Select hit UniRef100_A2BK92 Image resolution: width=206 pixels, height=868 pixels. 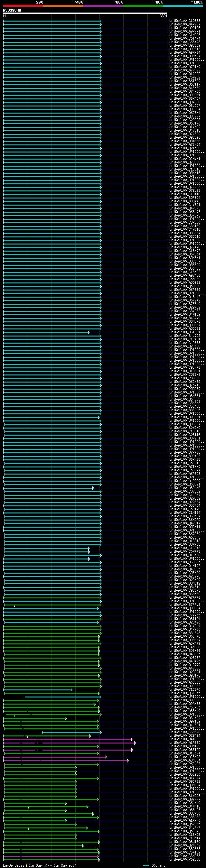click(185, 757)
